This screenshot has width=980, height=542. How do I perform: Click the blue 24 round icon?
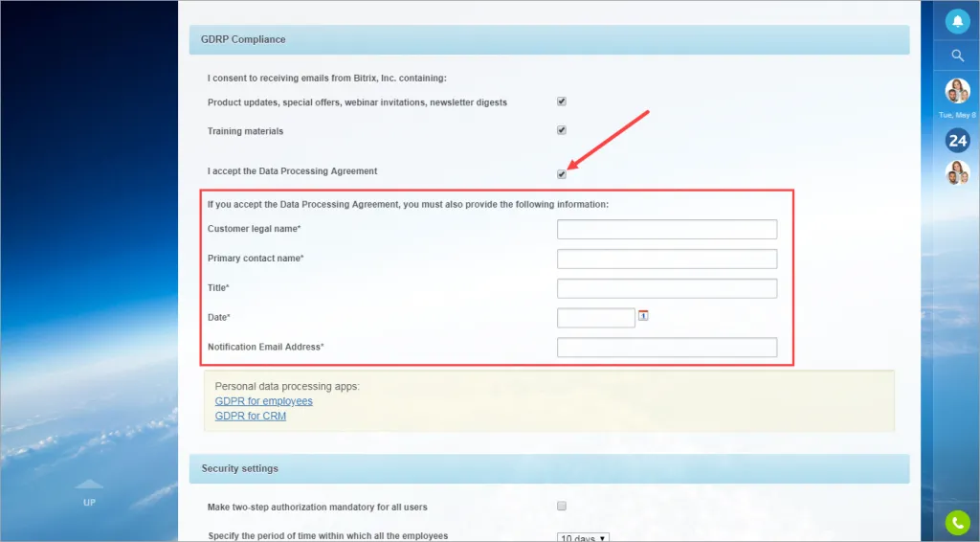pyautogui.click(x=957, y=141)
